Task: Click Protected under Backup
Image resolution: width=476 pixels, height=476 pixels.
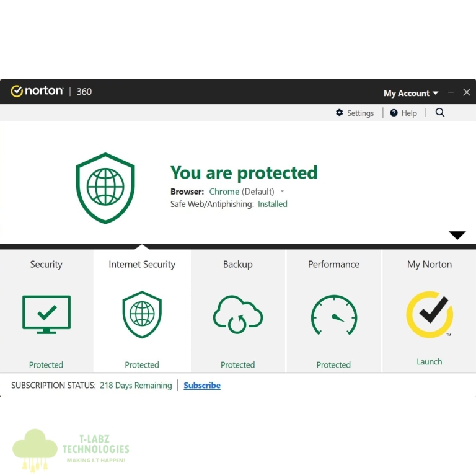Action: [238, 364]
